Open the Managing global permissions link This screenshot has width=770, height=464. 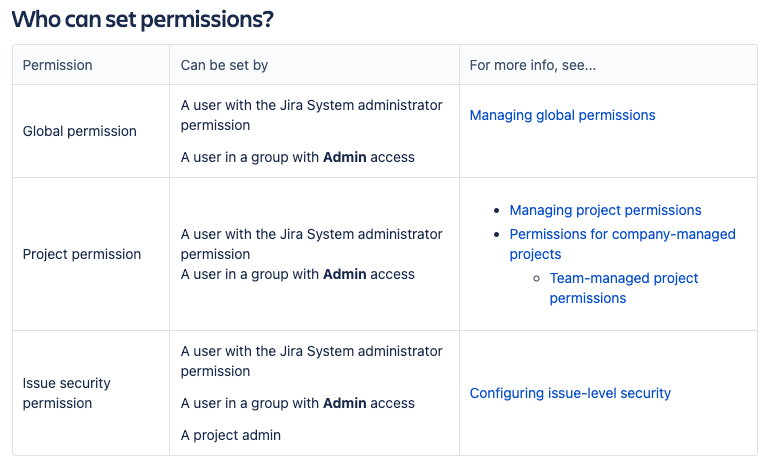point(562,115)
